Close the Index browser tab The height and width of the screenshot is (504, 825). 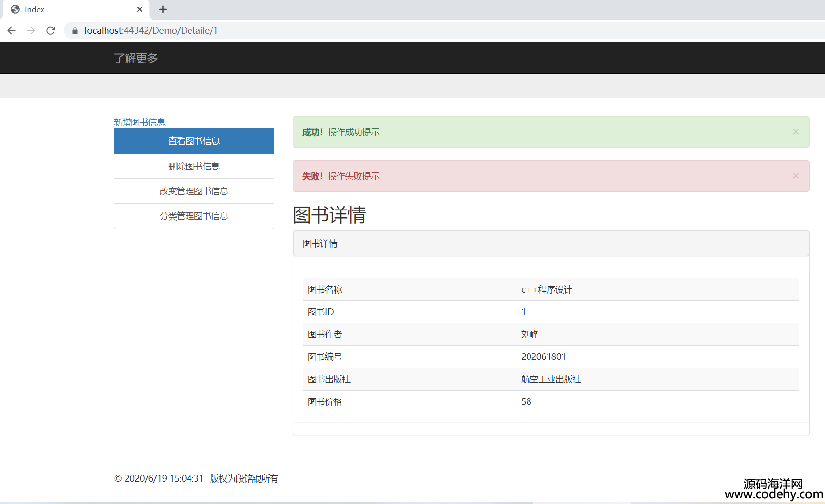coord(140,9)
